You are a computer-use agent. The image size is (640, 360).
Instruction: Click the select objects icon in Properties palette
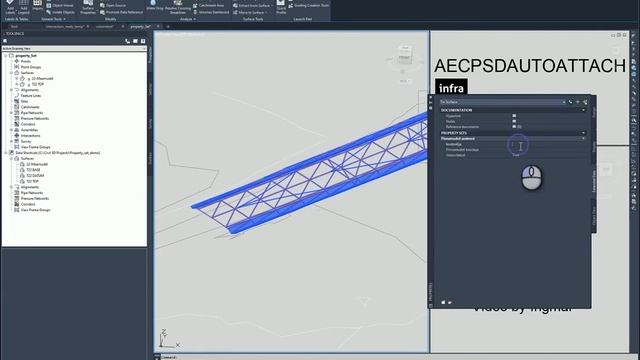578,102
